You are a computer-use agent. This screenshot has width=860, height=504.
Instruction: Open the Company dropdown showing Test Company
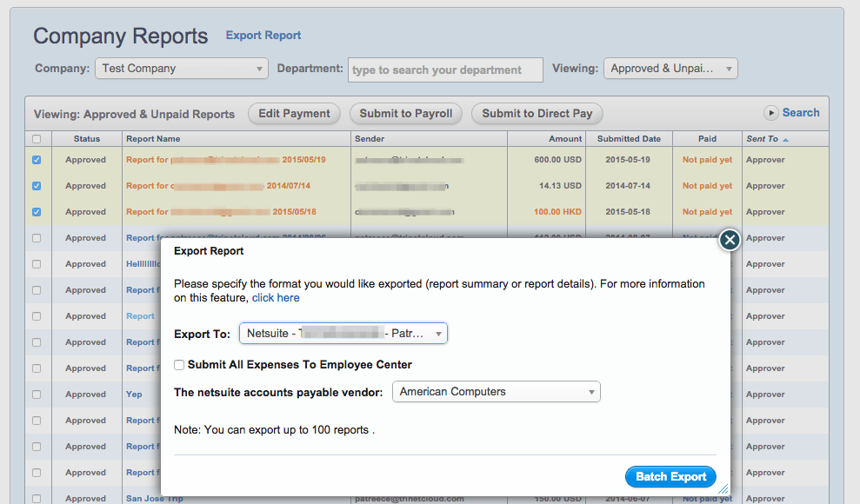click(180, 68)
